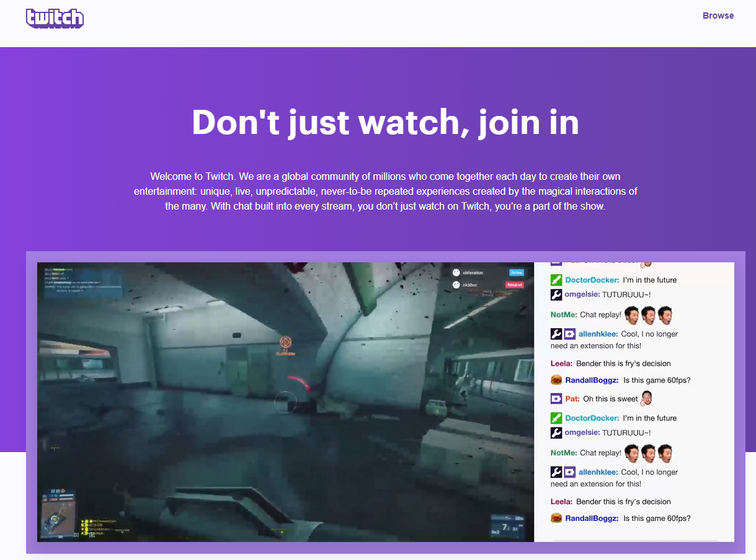Click the upper "I'm in the future" text
This screenshot has width=756, height=560.
pyautogui.click(x=650, y=280)
